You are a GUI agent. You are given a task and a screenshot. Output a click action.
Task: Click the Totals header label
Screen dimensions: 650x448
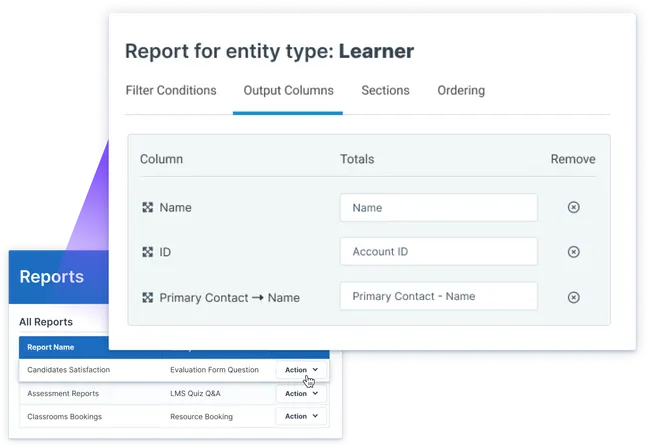pyautogui.click(x=357, y=159)
